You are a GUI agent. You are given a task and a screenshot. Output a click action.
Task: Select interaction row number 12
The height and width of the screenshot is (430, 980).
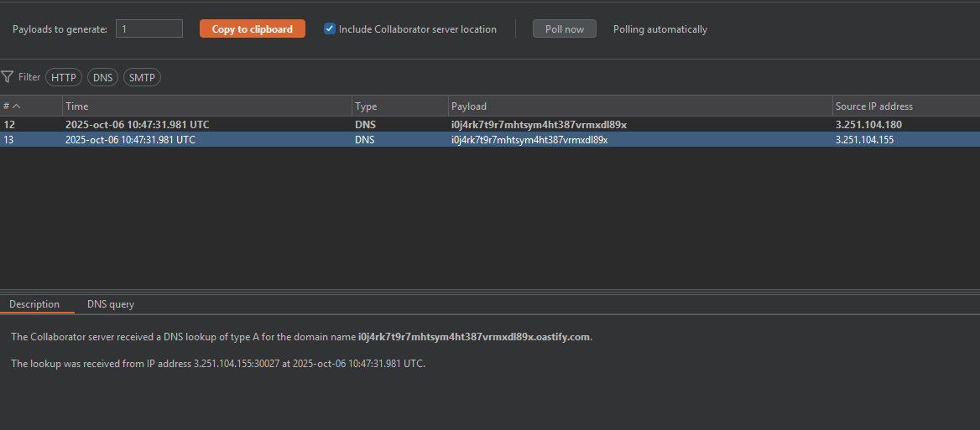click(10, 125)
